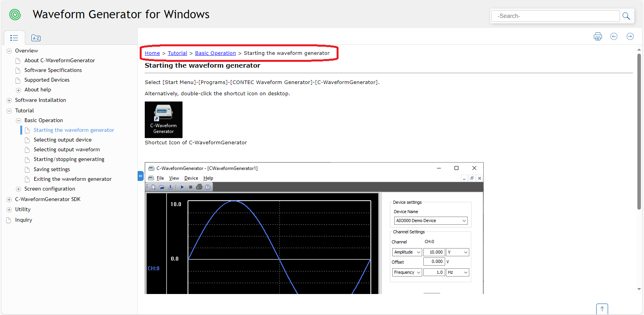
Task: Open the Basic Operation breadcrumb link
Action: coord(215,53)
